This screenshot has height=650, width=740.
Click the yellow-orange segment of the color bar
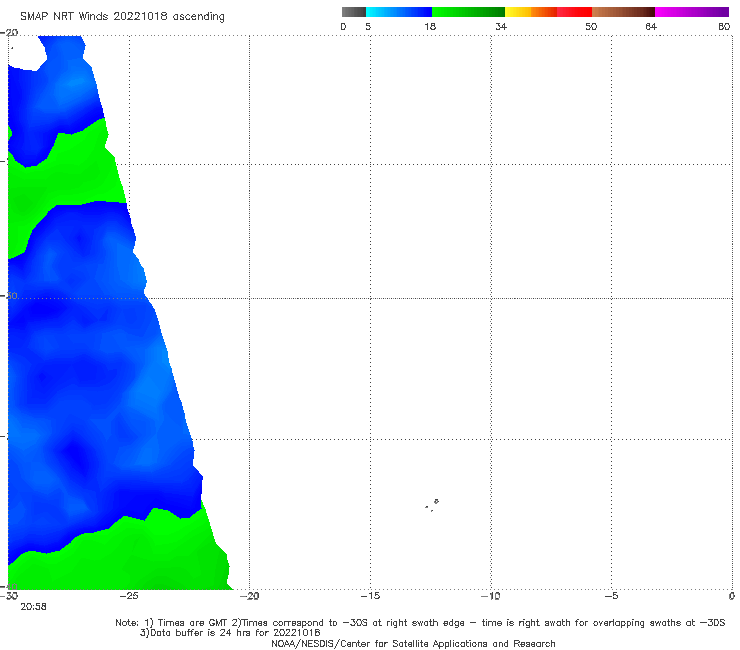coord(531,12)
